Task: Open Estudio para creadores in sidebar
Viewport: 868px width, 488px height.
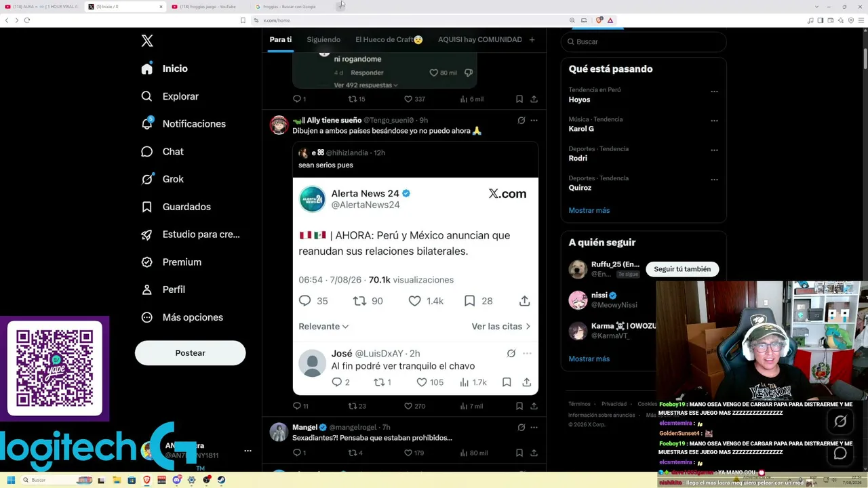Action: click(x=191, y=235)
